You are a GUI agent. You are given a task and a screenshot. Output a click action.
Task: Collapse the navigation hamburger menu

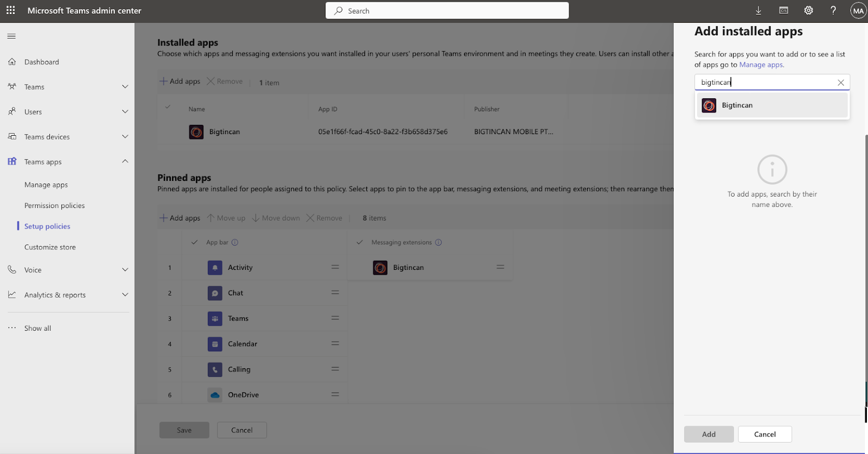tap(11, 36)
